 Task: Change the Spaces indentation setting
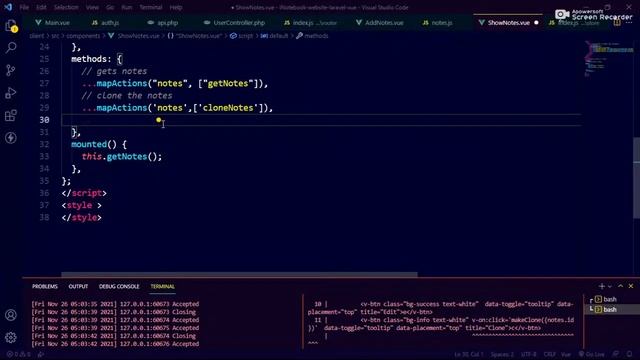point(502,354)
